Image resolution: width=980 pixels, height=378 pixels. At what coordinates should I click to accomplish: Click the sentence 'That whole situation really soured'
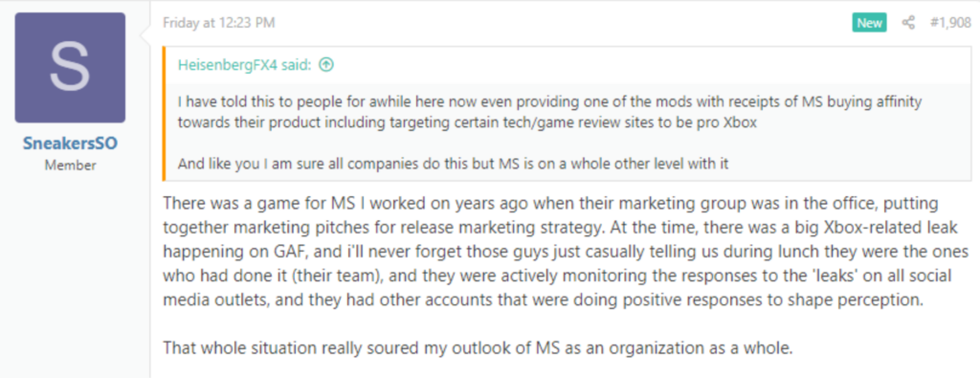click(x=479, y=347)
